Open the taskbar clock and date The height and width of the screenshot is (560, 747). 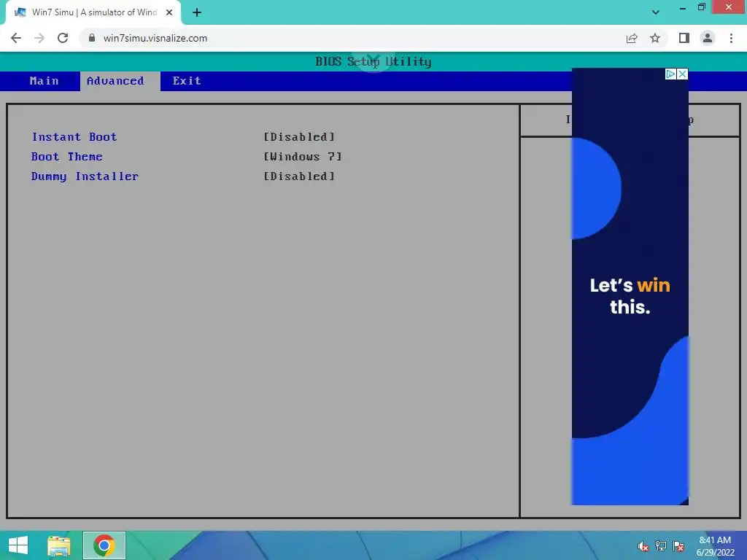click(x=715, y=546)
